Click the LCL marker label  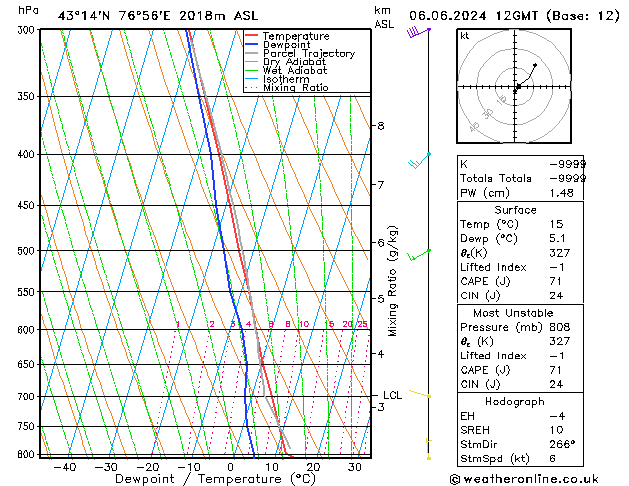392,395
